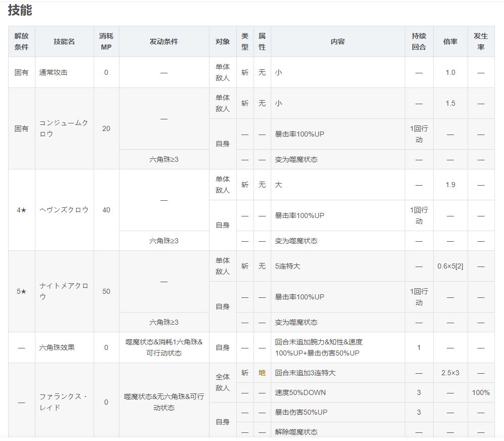
Task: Click the 发生率 column header
Action: (481, 41)
